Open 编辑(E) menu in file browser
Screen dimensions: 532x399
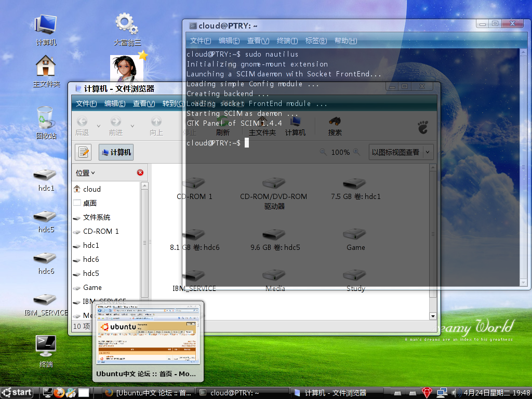coord(115,103)
